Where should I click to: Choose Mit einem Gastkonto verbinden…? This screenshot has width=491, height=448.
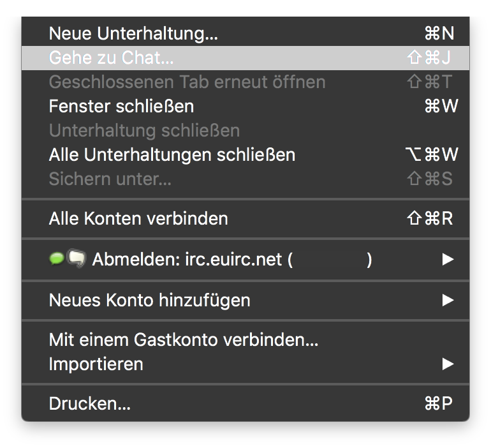click(x=183, y=340)
